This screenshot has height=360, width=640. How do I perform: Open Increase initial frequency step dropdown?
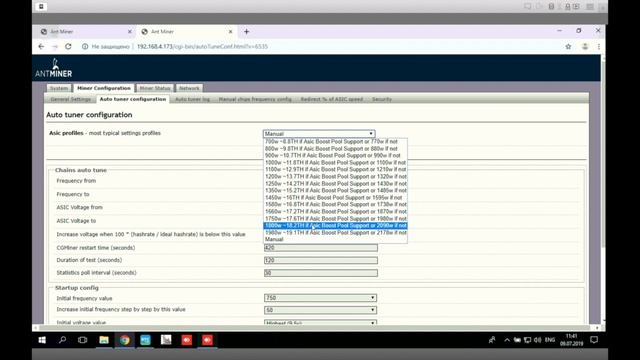(x=320, y=310)
